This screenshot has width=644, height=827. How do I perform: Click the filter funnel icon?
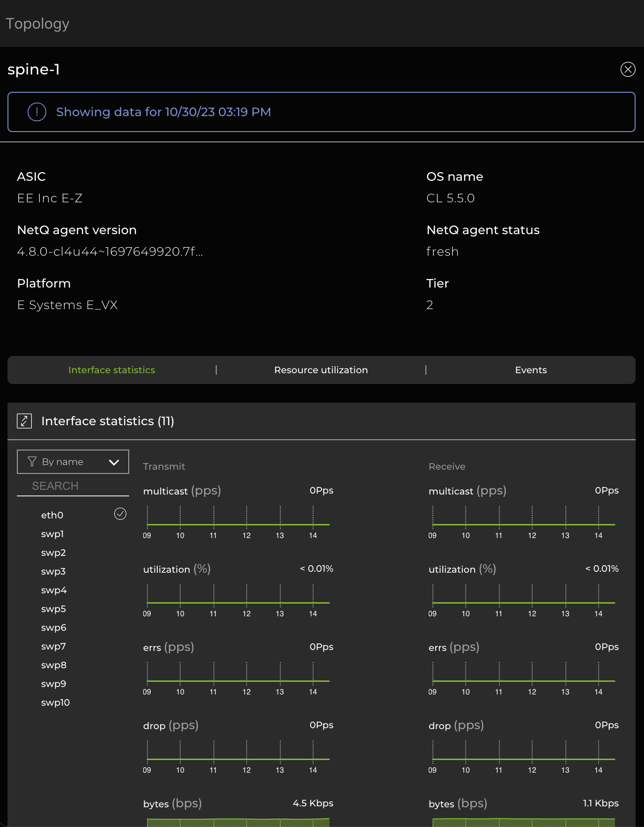point(32,462)
